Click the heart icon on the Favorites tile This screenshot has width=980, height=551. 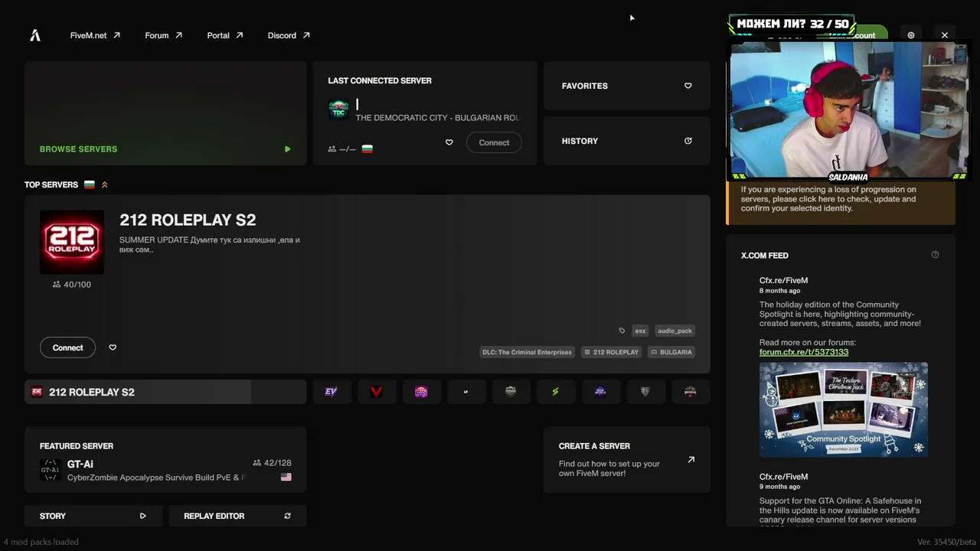point(688,86)
